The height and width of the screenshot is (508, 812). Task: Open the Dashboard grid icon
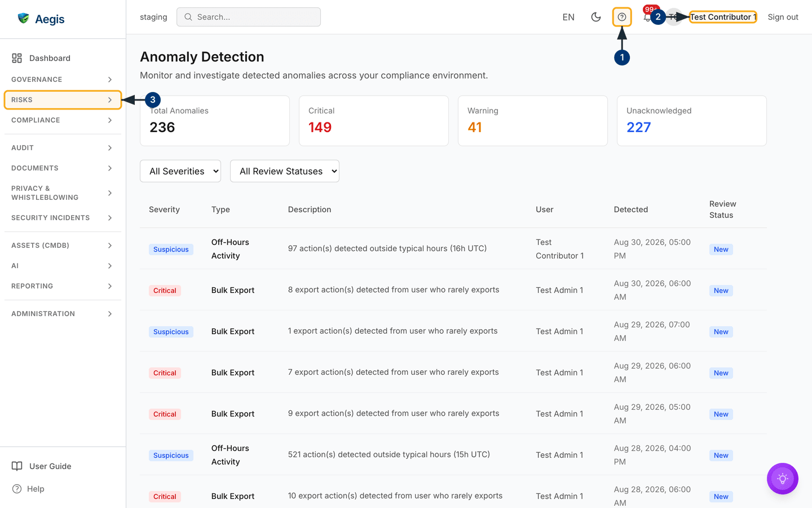point(17,58)
